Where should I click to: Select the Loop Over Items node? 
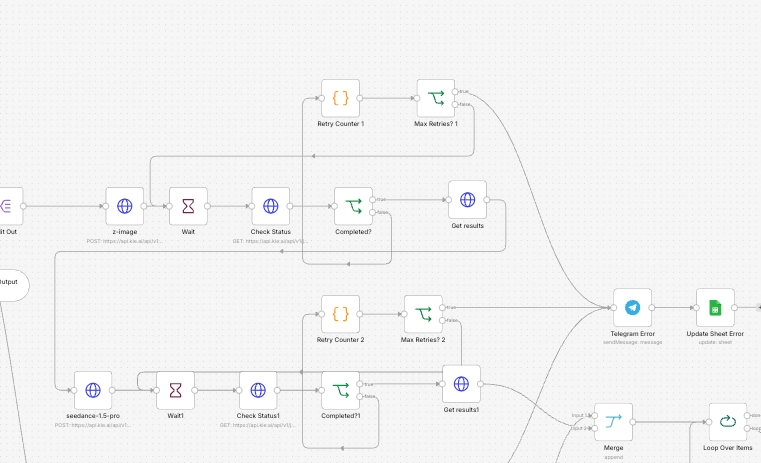coord(728,422)
